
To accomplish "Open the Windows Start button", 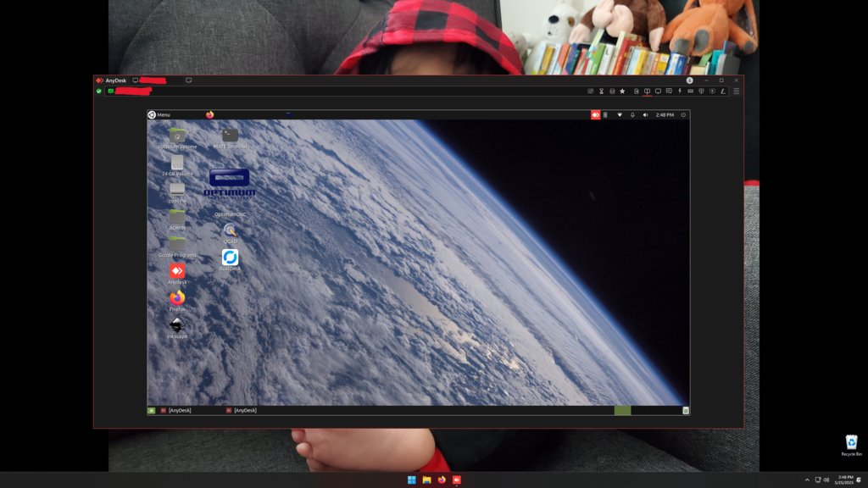I will tap(412, 480).
